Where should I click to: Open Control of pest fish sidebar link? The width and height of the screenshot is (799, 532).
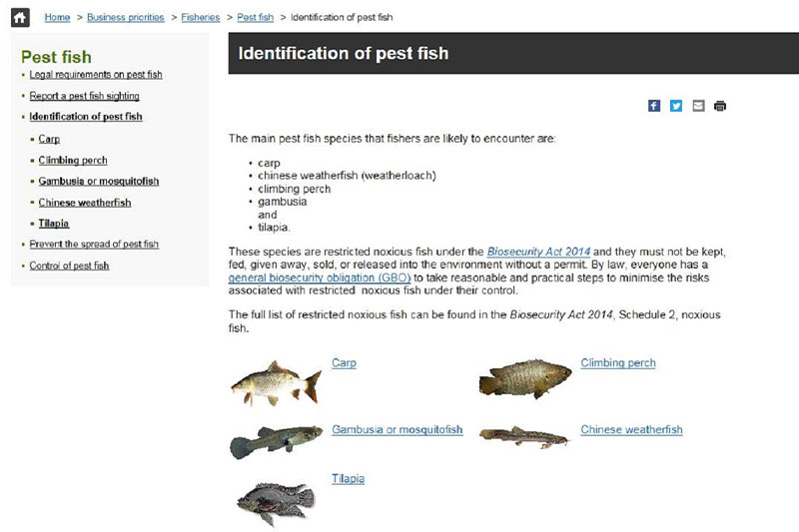click(69, 266)
